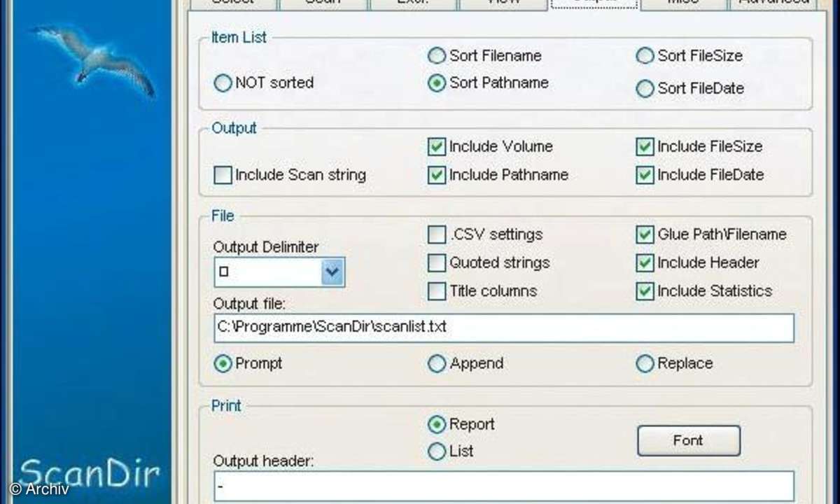Screen dimensions: 840x504
Task: Uncheck Include FileDate checkbox
Action: (645, 175)
